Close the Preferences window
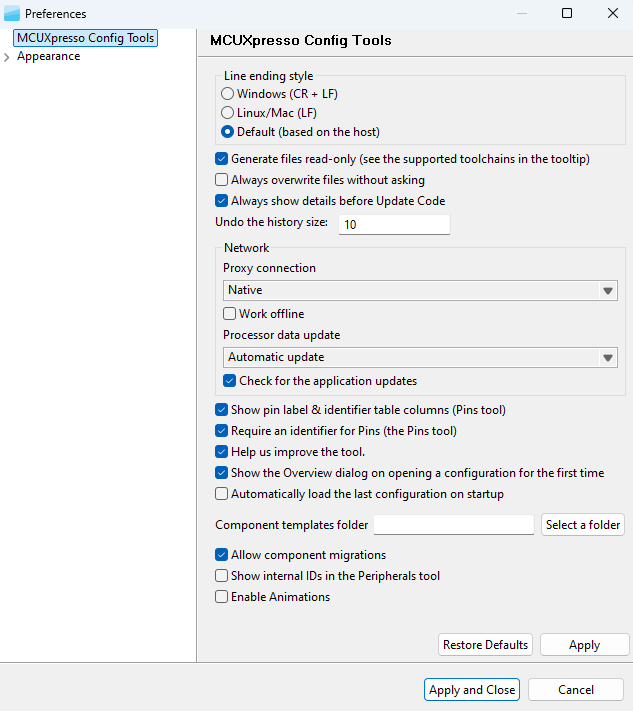Viewport: 633px width, 711px height. point(613,13)
